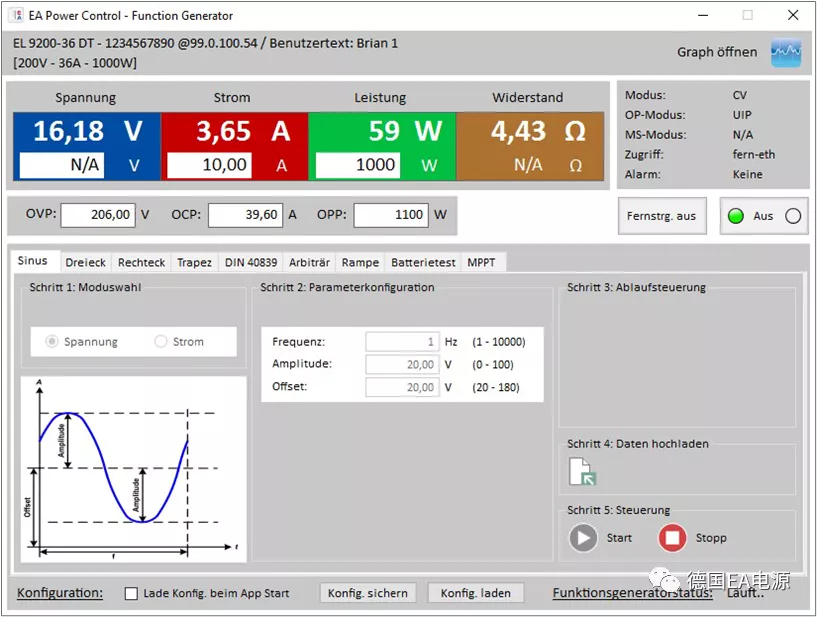This screenshot has height=617, width=817.
Task: Switch to the MPPT tab
Action: click(481, 262)
